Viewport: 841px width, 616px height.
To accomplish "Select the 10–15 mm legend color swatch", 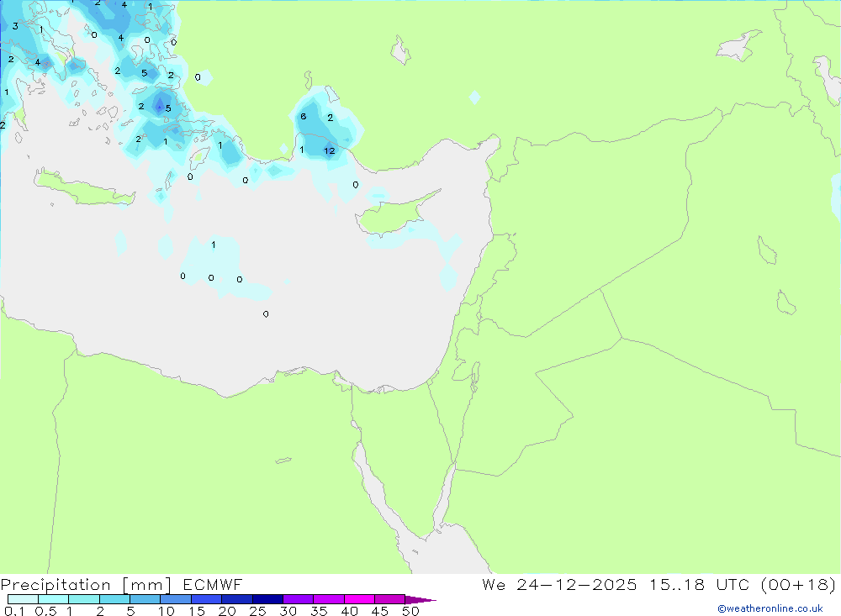I will (176, 599).
